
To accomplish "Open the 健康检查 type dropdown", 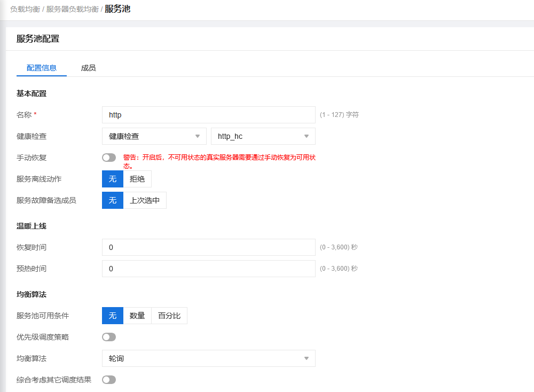I will (x=154, y=136).
